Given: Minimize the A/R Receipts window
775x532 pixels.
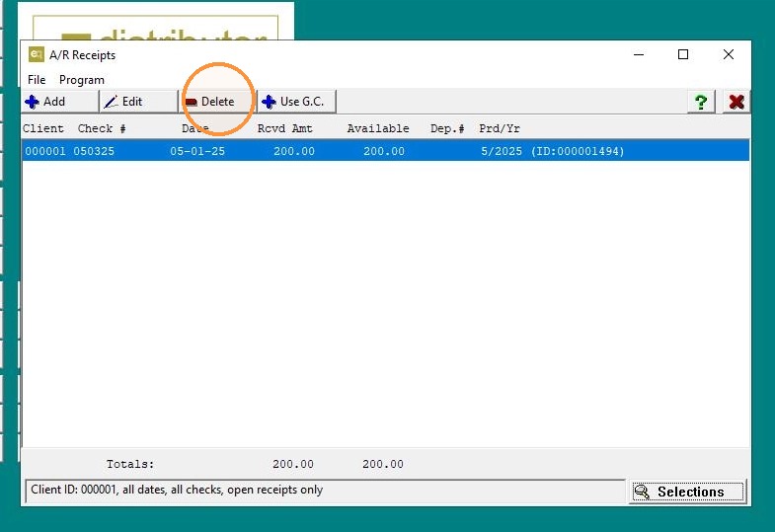Looking at the screenshot, I should [x=639, y=54].
